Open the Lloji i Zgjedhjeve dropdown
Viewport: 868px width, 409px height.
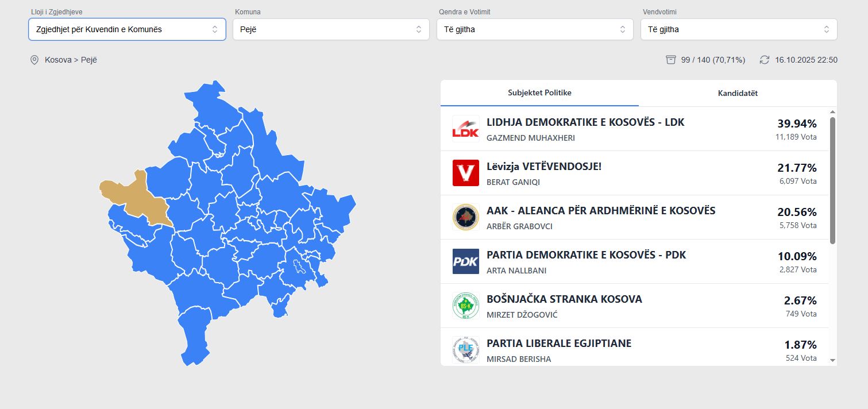coord(127,29)
